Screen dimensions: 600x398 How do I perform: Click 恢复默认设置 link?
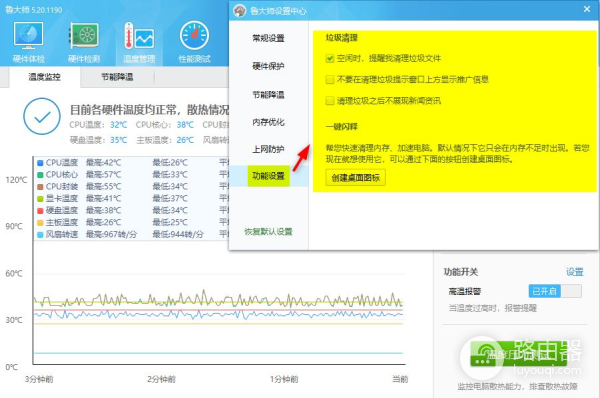click(x=268, y=232)
